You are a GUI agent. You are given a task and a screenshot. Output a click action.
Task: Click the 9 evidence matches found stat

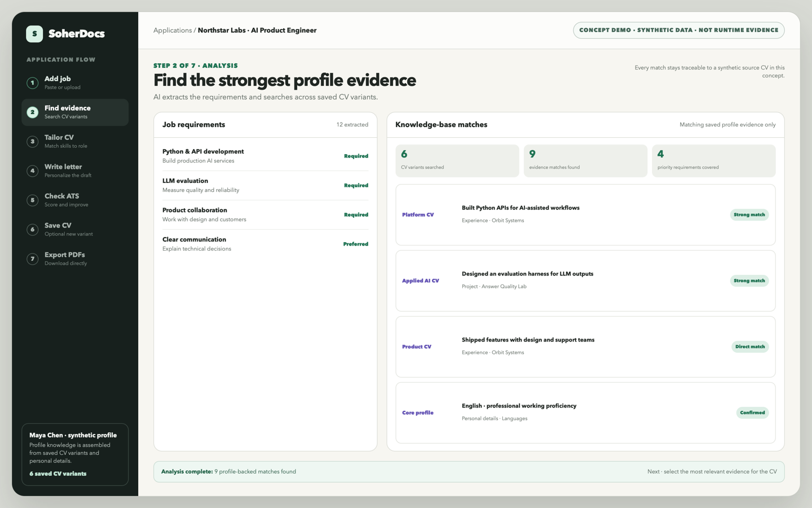pyautogui.click(x=585, y=161)
